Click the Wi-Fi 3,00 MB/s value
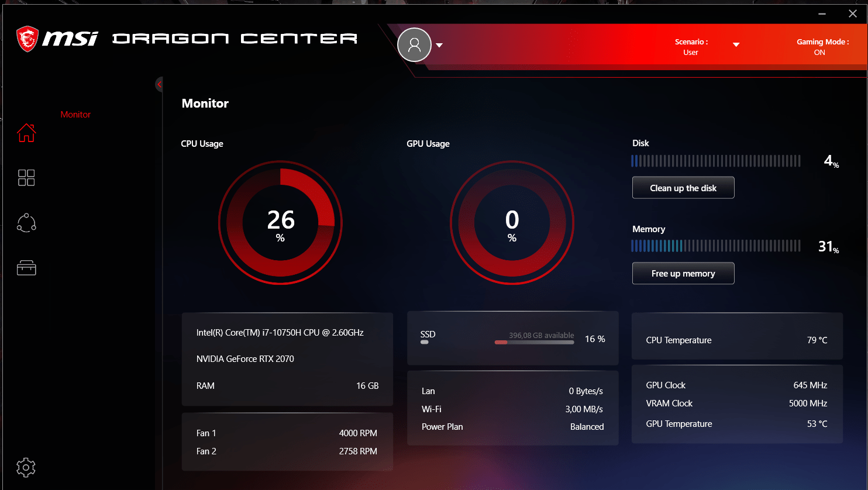The width and height of the screenshot is (868, 490). 584,409
